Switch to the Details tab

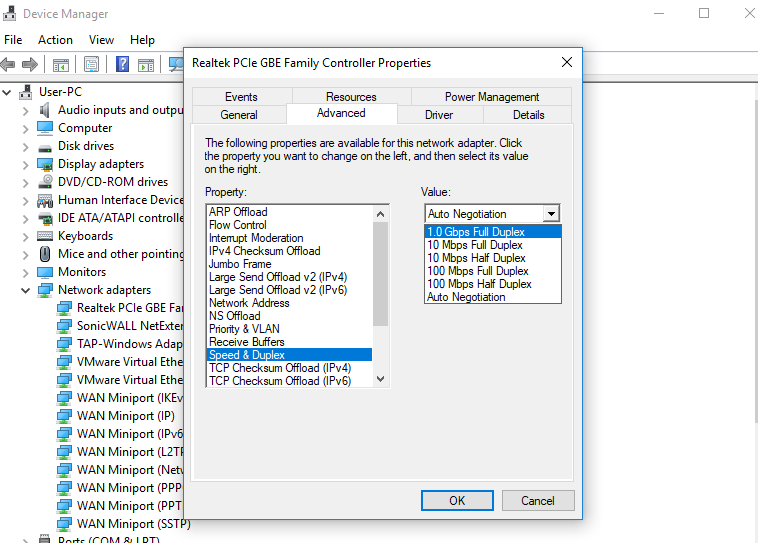(x=528, y=115)
